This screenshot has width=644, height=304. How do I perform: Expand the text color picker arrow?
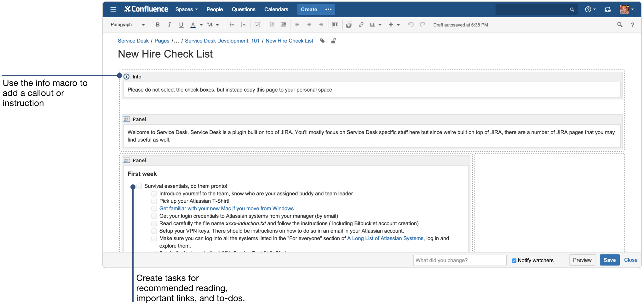click(x=201, y=25)
